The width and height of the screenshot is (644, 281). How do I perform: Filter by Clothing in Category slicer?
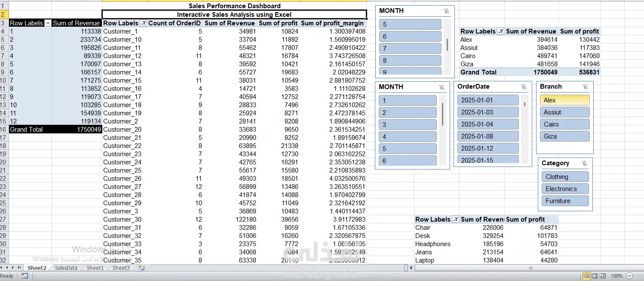tap(565, 176)
